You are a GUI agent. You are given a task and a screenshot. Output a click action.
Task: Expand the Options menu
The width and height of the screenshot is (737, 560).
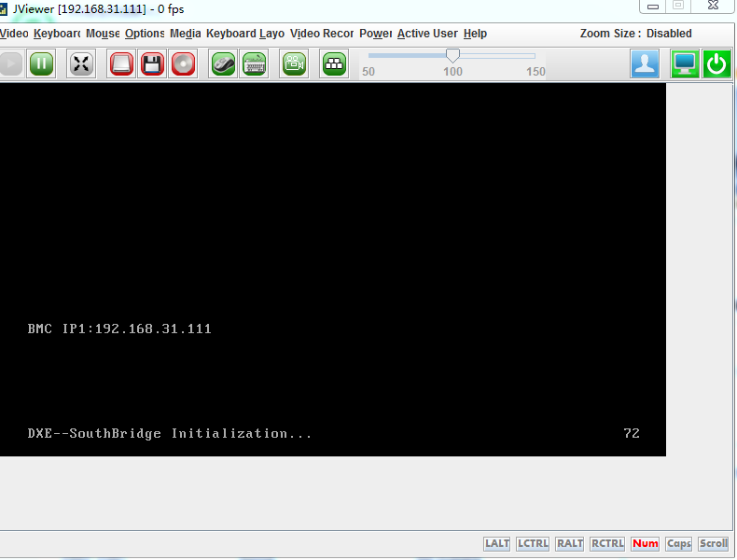[x=145, y=34]
